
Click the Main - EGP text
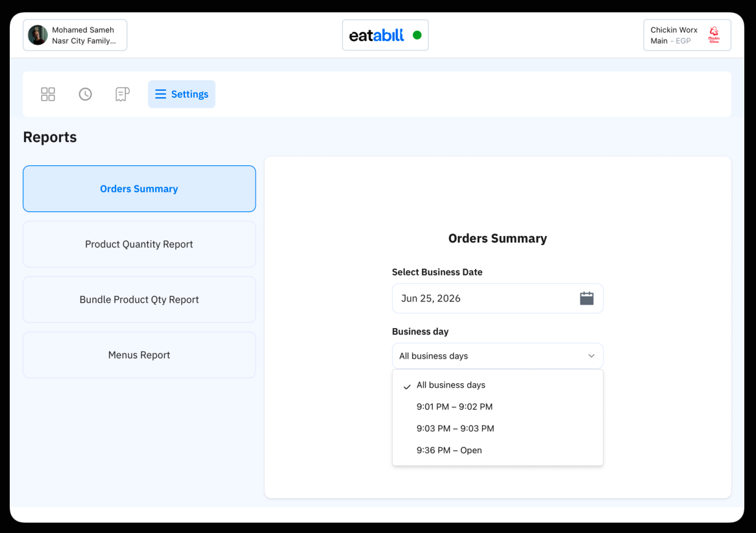point(670,41)
